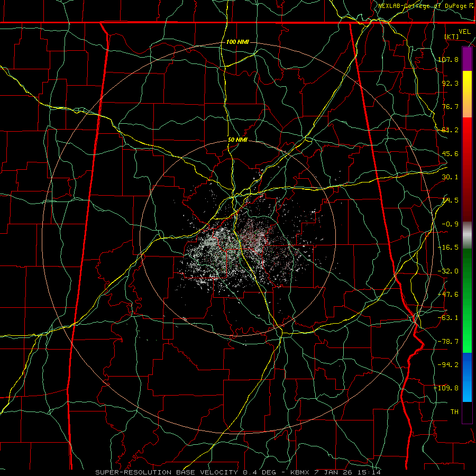
Task: Select the -63.1 value on velocity scale
Action: (x=448, y=318)
